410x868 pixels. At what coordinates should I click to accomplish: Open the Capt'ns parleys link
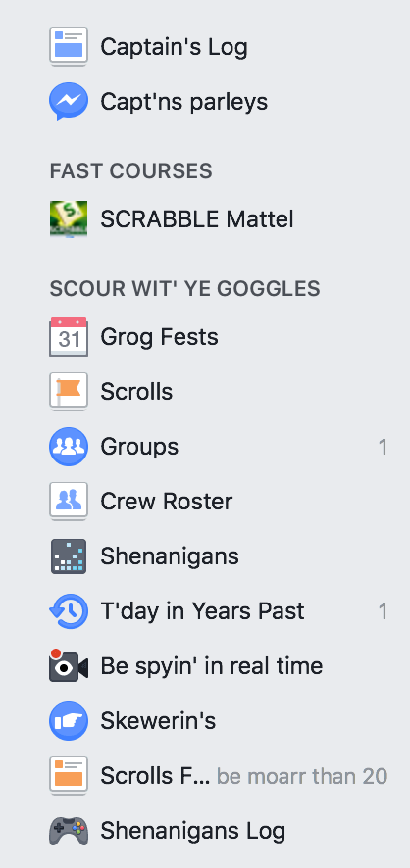(184, 102)
